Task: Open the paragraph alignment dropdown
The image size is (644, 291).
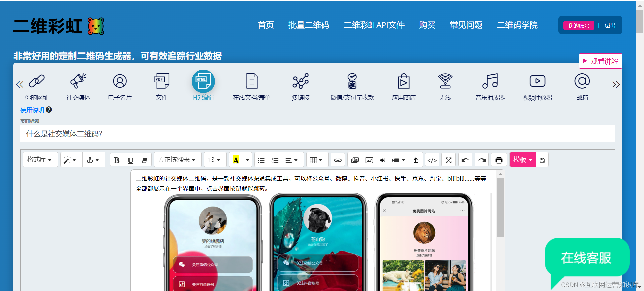Action: (x=292, y=160)
